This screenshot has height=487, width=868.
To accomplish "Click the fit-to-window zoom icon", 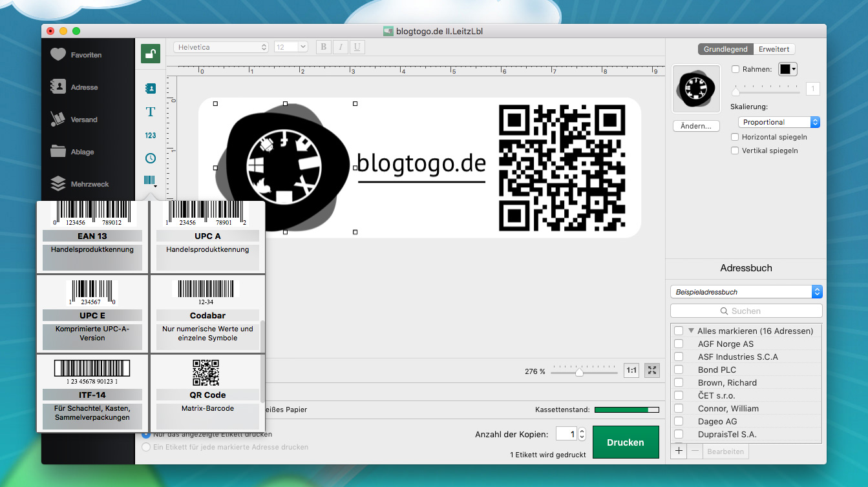I will [652, 371].
